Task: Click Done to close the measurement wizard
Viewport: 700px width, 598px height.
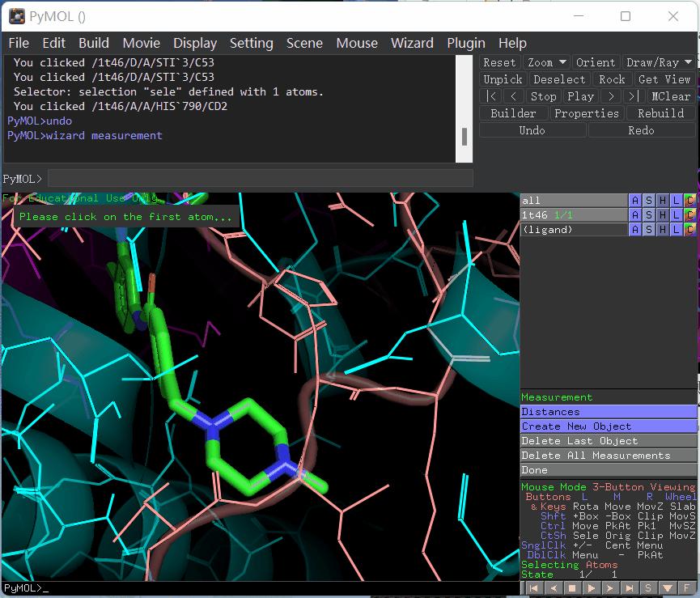Action: pyautogui.click(x=608, y=470)
